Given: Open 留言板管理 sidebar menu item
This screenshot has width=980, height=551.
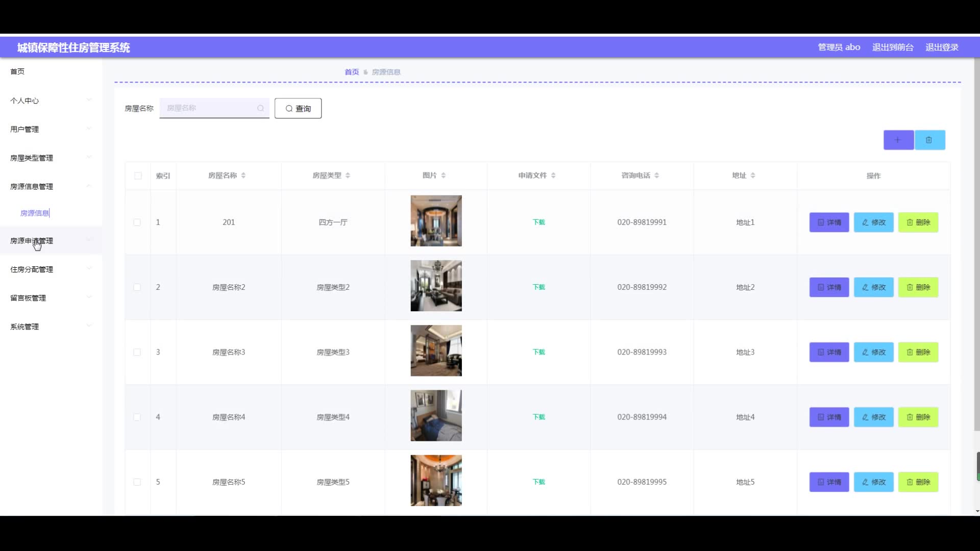Looking at the screenshot, I should tap(28, 298).
